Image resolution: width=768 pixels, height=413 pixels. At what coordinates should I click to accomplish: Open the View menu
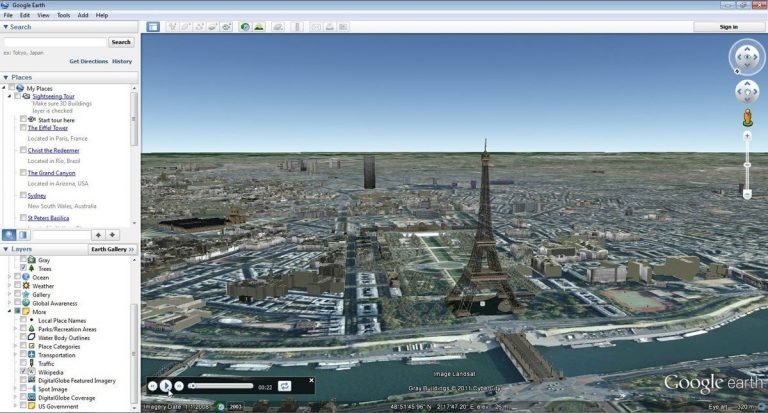[x=43, y=15]
